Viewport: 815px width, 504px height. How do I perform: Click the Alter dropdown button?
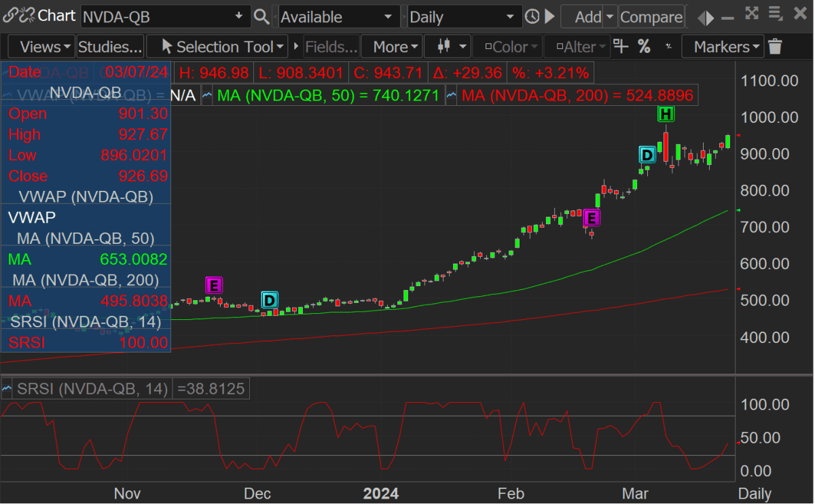(x=577, y=47)
